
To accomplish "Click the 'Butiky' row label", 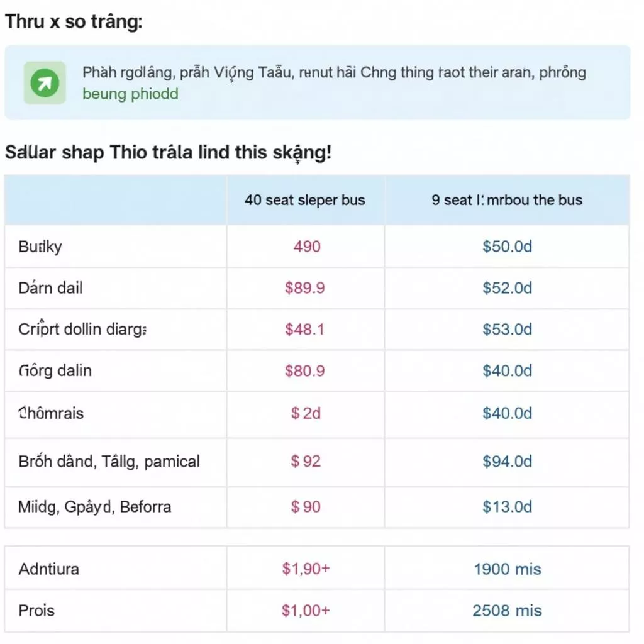I will (40, 246).
